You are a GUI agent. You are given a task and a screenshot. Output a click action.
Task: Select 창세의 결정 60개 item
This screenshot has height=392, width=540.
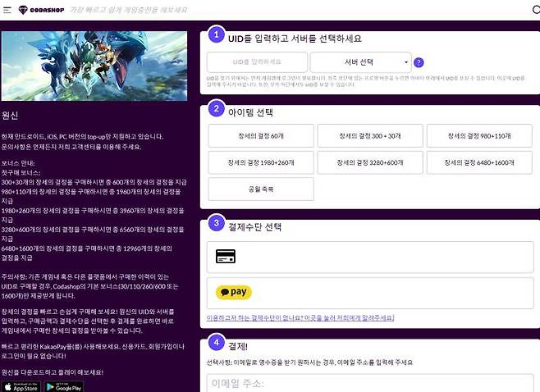tap(261, 136)
